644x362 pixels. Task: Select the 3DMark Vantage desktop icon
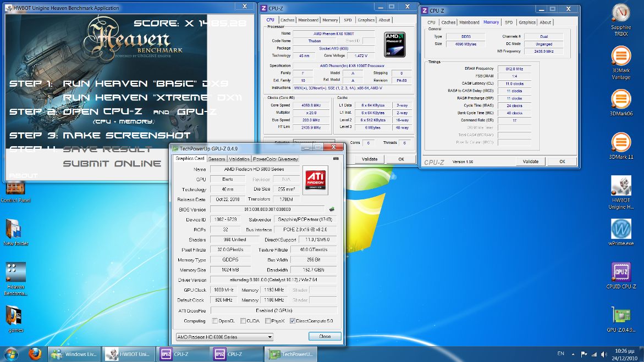click(x=620, y=63)
